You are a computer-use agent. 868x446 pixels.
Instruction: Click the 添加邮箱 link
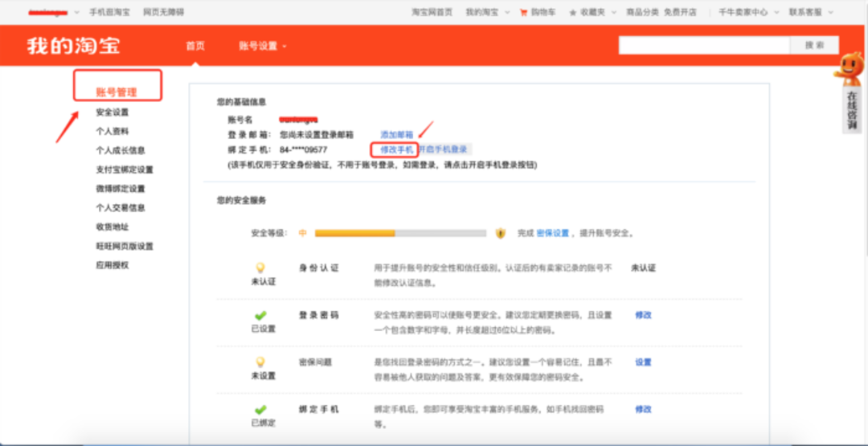tap(396, 134)
